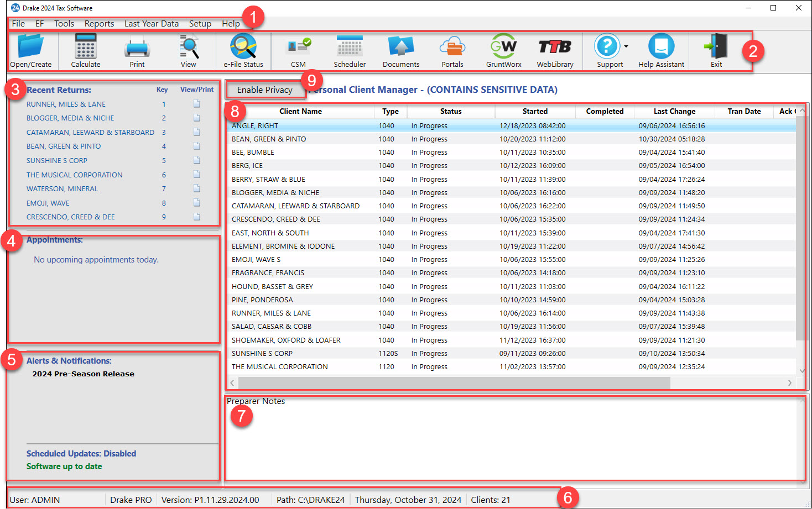View/print RUNNER, MILES & LANE return icon
Screen dimensions: 812x509
coord(197,104)
